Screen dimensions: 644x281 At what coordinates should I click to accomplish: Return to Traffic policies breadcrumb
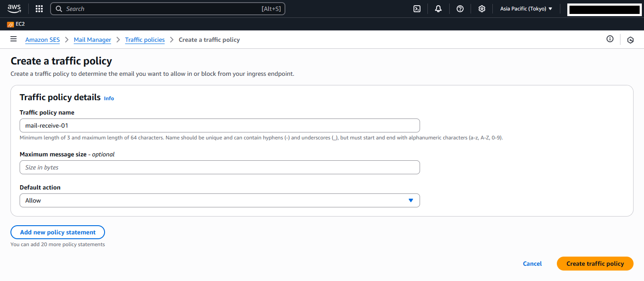145,40
